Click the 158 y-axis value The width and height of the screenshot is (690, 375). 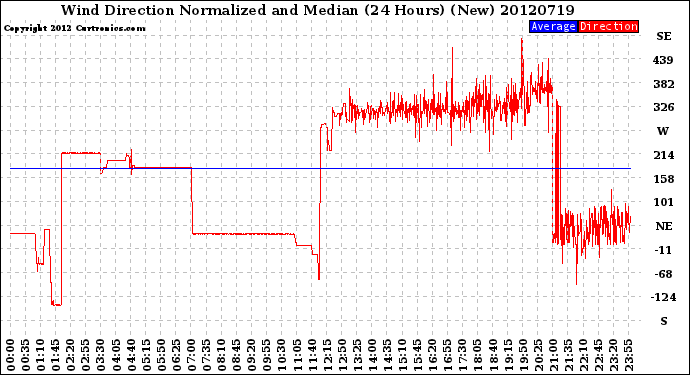[x=664, y=179]
